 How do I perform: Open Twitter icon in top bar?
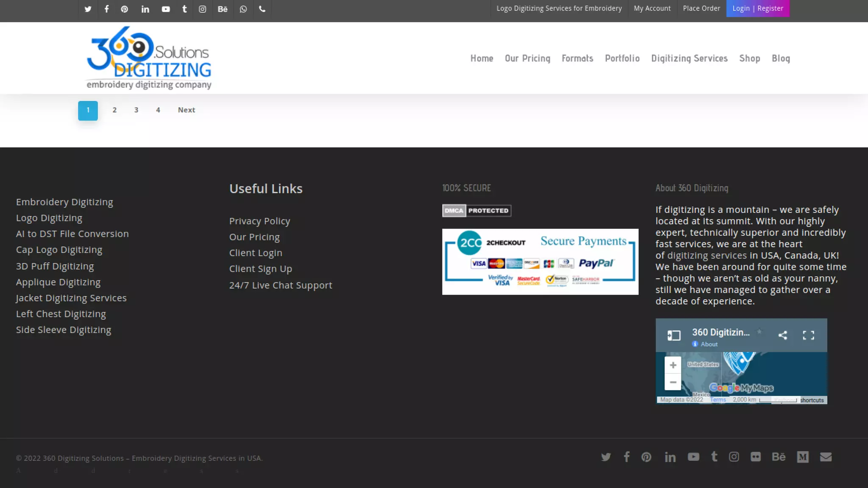tap(88, 9)
